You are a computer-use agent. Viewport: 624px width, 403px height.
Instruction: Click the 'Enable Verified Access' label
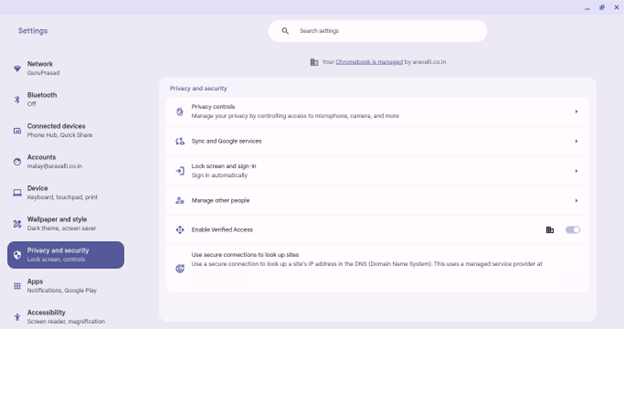coord(222,230)
